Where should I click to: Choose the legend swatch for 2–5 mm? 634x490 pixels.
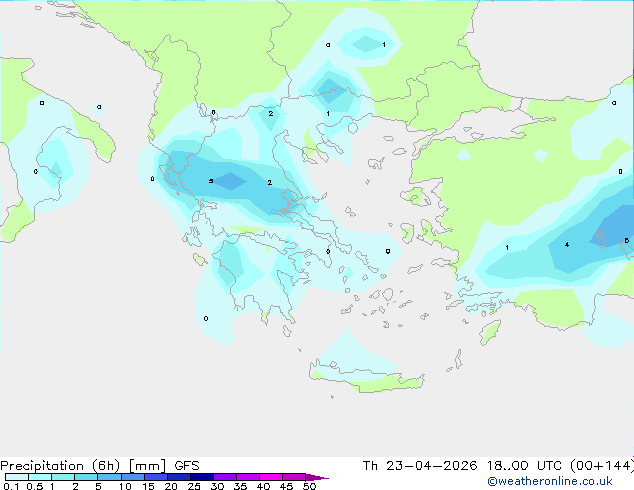pyautogui.click(x=86, y=477)
